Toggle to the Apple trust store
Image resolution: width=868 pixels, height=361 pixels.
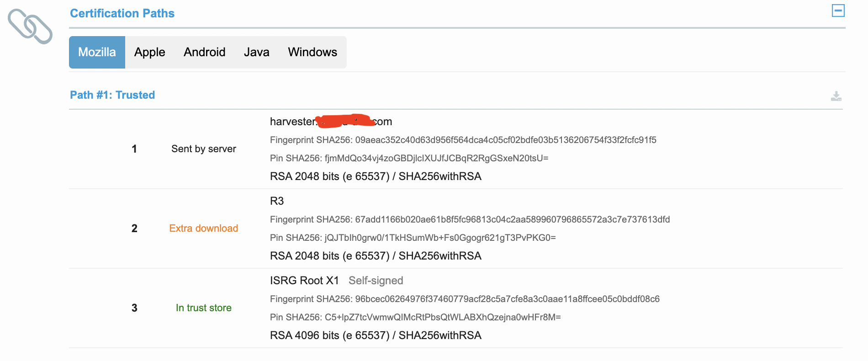click(x=149, y=52)
